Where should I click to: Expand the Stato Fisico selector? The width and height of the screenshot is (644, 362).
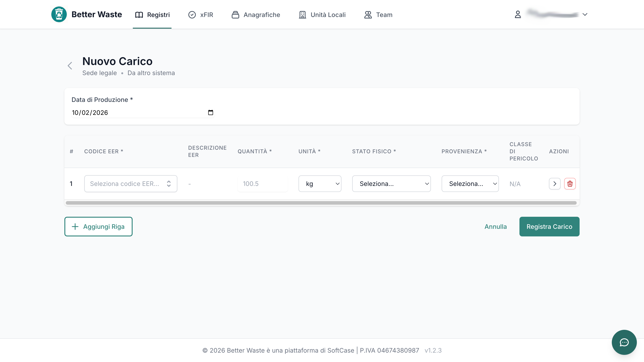391,184
